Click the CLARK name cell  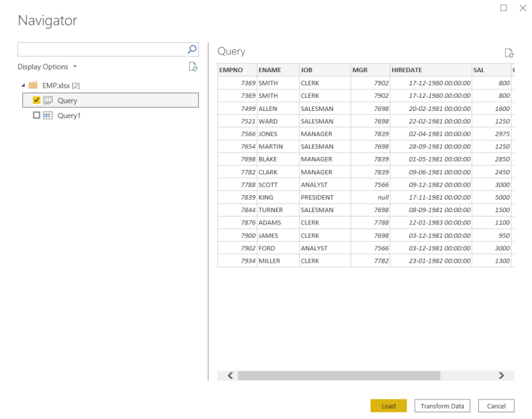(278, 172)
